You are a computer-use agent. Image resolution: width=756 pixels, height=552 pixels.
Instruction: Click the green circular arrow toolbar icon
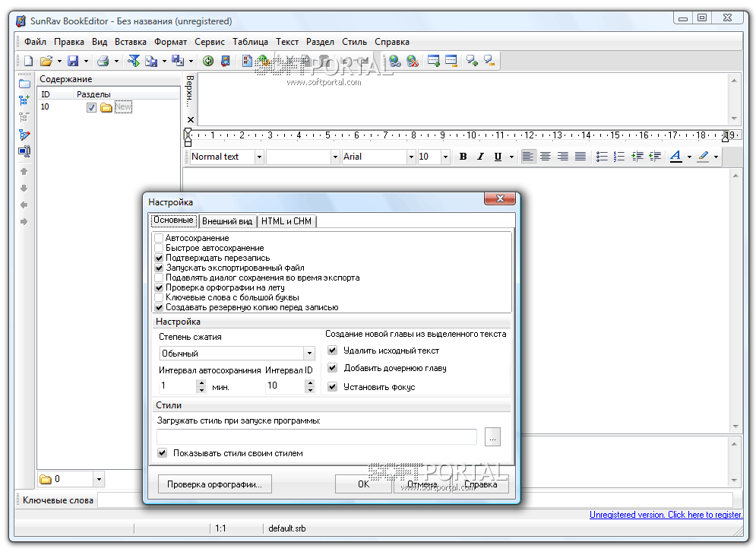point(207,61)
